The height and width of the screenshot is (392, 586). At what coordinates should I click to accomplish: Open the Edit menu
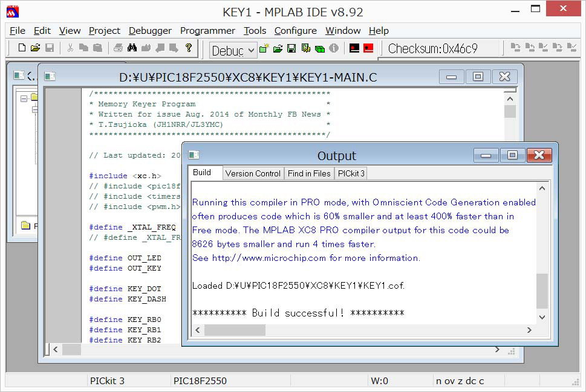click(x=42, y=31)
